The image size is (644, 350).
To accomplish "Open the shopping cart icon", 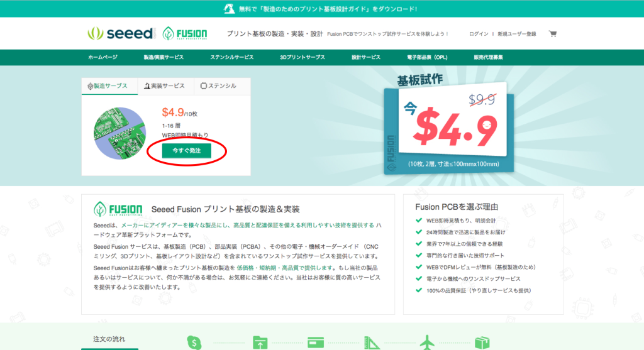I will point(553,34).
